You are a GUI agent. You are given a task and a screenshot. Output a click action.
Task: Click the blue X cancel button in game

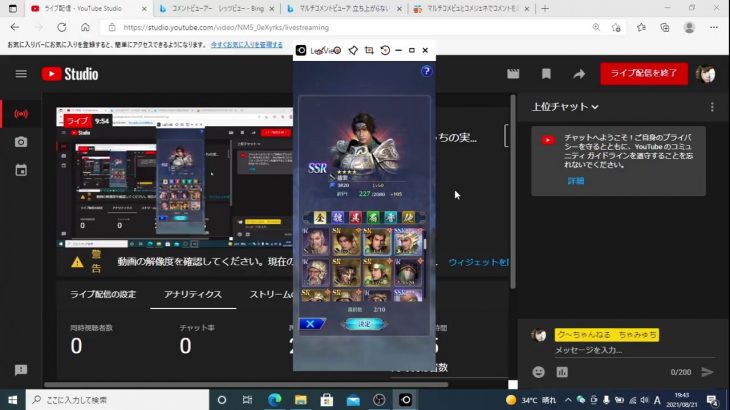[311, 324]
